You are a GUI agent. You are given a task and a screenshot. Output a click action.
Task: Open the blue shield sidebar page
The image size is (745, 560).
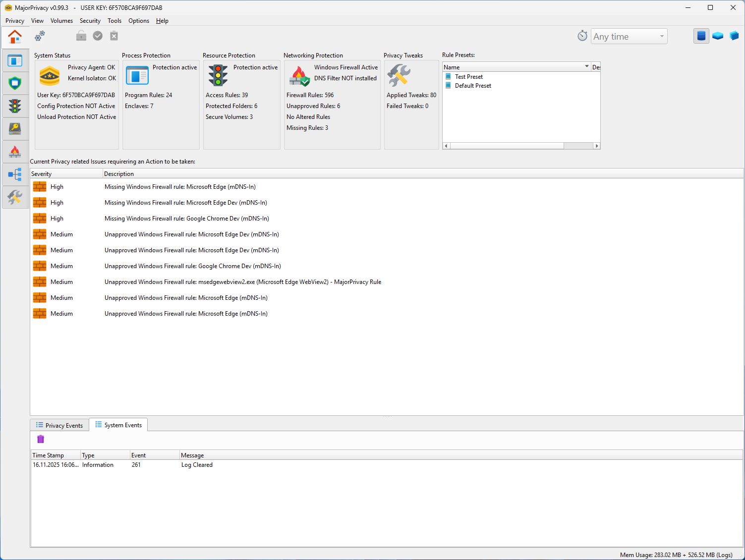(15, 83)
